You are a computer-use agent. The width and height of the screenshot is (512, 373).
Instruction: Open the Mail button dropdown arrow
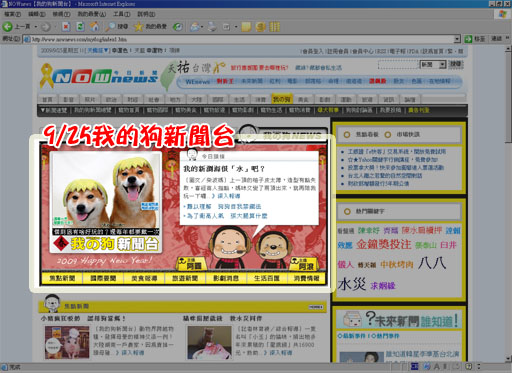[202, 27]
